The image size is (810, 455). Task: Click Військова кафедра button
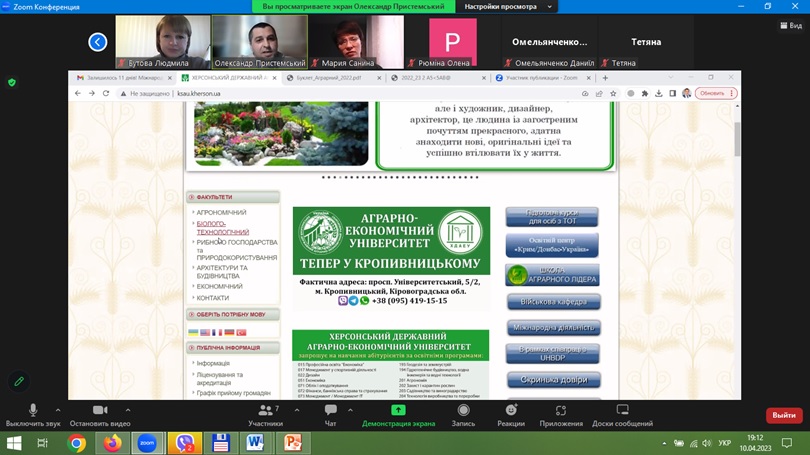point(553,302)
